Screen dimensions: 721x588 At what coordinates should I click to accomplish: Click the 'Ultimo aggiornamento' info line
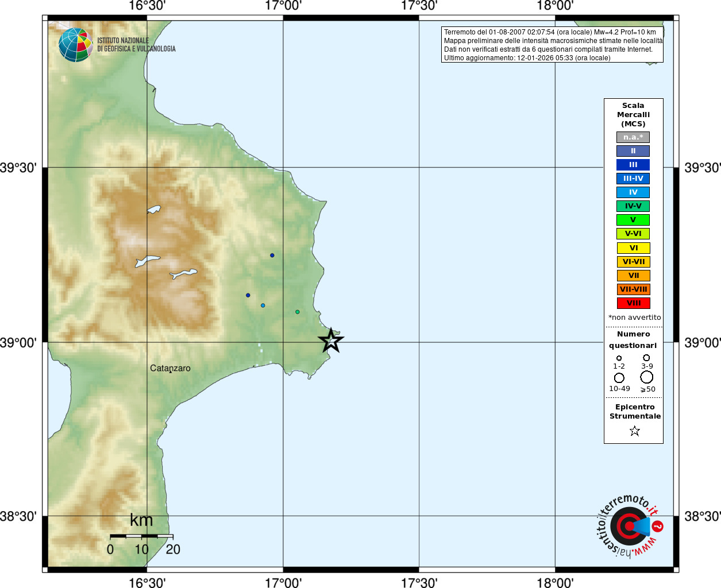click(x=527, y=58)
